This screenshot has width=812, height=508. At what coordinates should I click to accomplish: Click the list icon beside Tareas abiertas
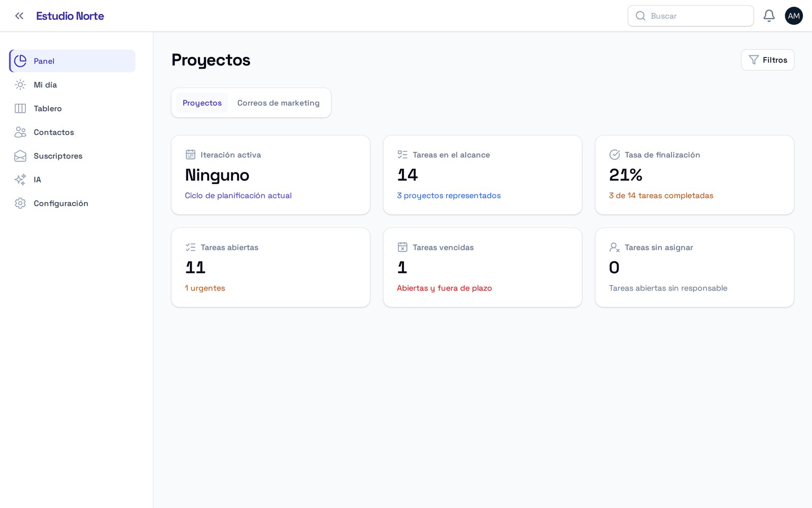pos(190,247)
